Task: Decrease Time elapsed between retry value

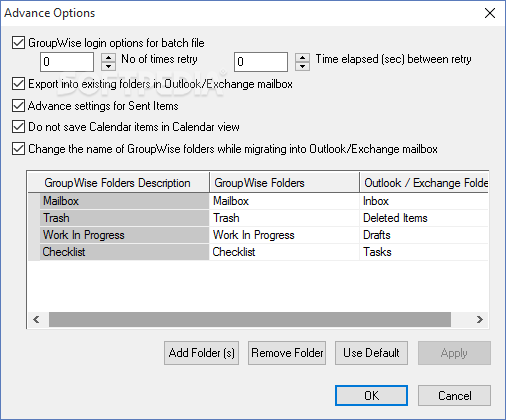Action: 302,66
